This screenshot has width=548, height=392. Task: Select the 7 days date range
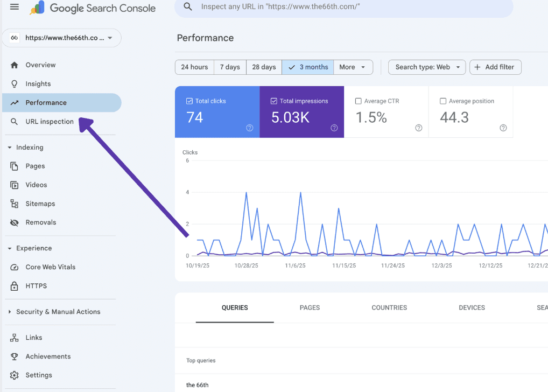230,67
